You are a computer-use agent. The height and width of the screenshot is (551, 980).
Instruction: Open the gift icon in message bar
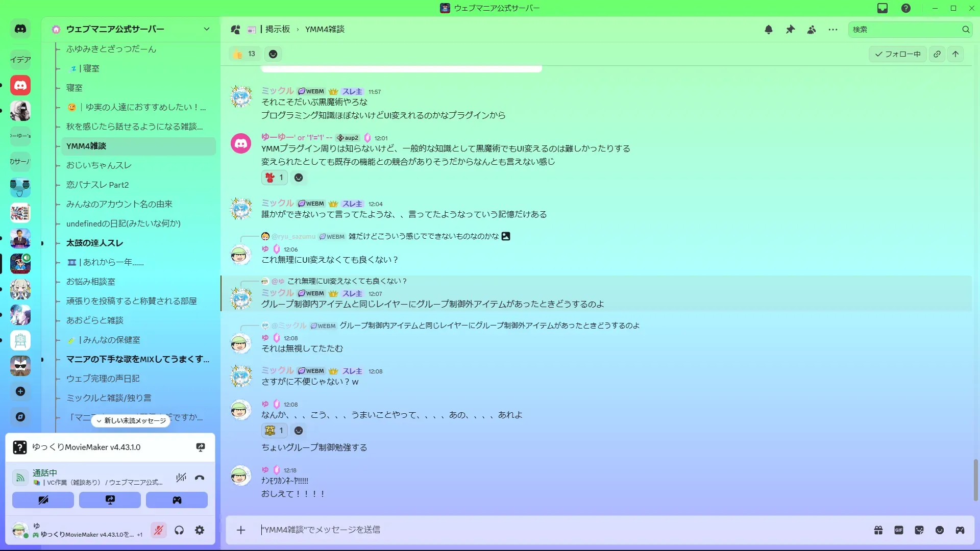click(878, 530)
